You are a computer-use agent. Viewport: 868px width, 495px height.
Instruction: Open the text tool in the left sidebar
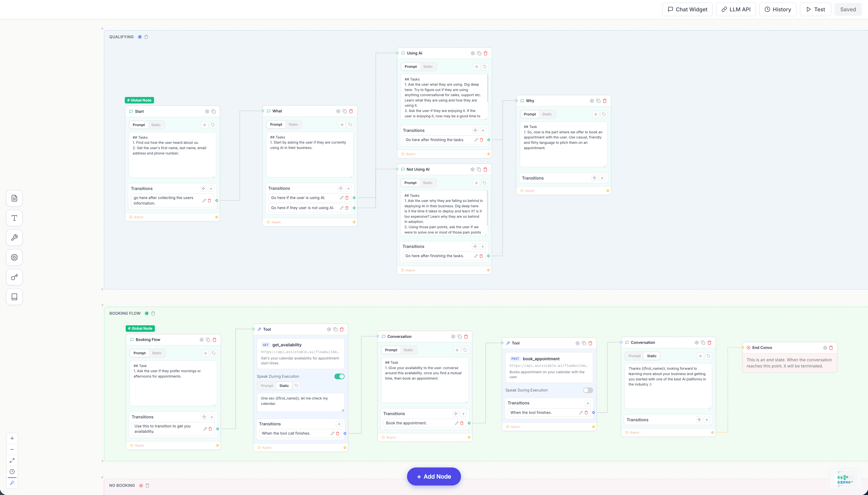click(14, 218)
